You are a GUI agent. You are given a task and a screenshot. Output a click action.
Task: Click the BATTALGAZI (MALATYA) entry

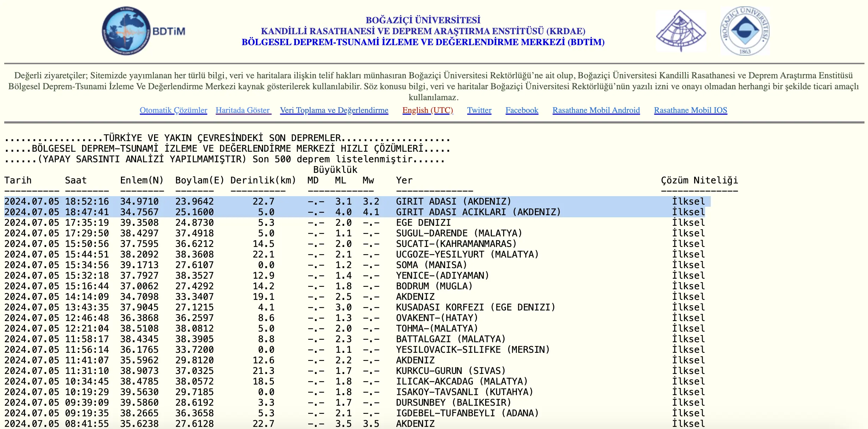click(x=451, y=339)
